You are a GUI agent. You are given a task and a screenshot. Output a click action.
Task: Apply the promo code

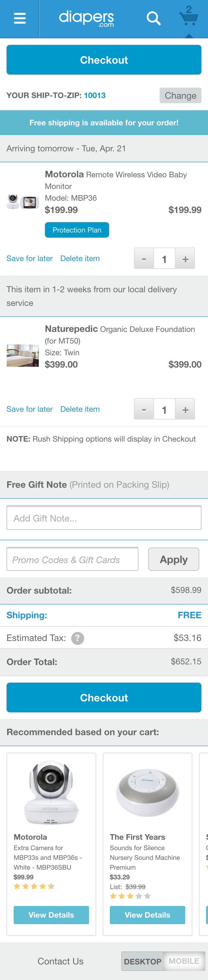(x=174, y=559)
